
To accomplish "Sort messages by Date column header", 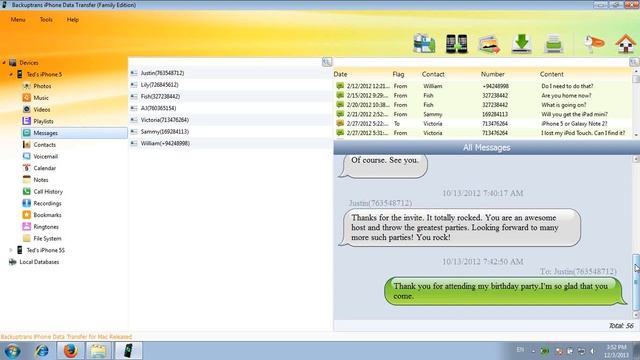I will [340, 74].
